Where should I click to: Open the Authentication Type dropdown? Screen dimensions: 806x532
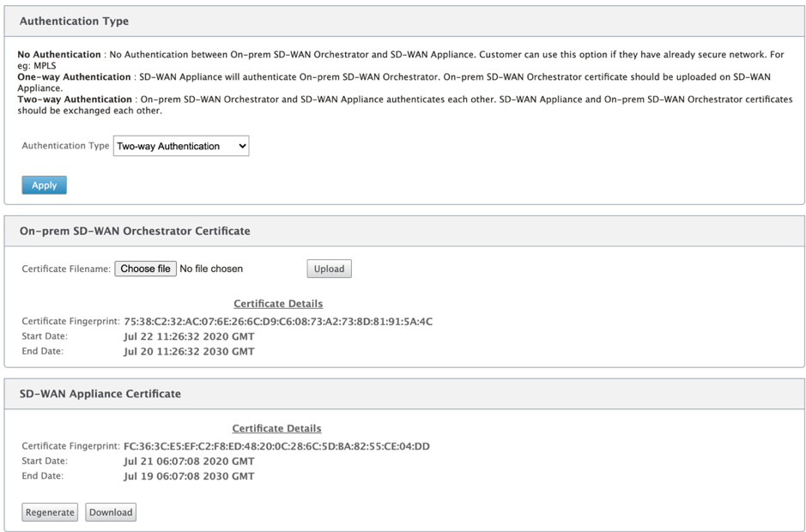click(181, 146)
